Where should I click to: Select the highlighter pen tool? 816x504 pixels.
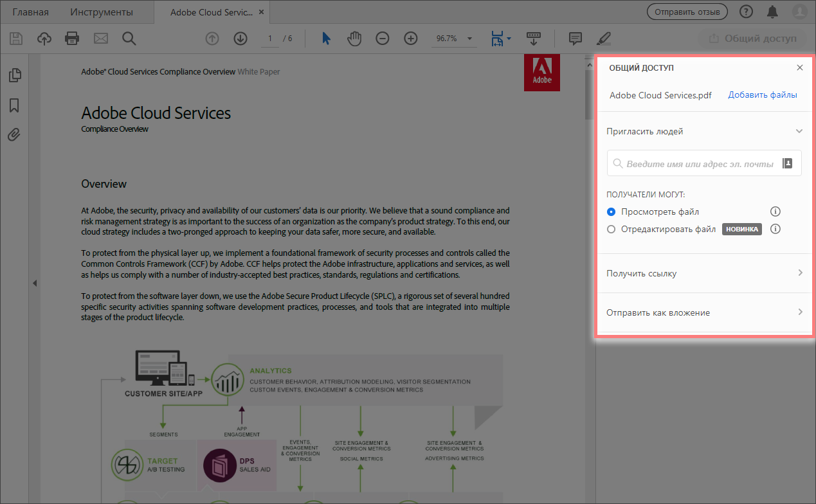click(604, 39)
